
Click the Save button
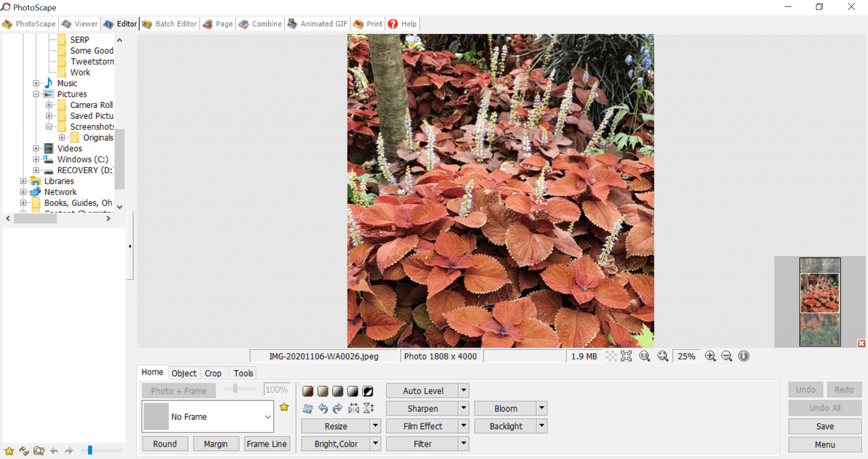pos(825,426)
